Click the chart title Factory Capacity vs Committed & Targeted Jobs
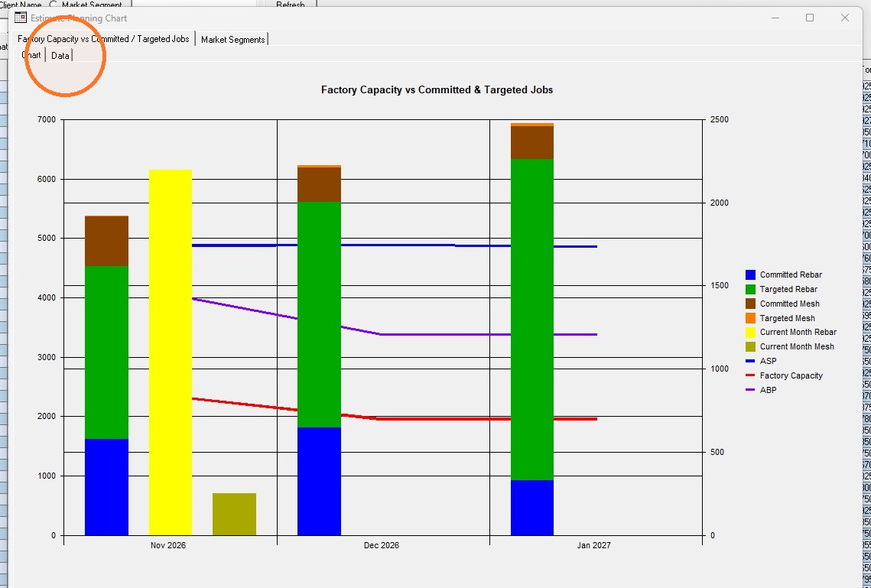 tap(437, 90)
